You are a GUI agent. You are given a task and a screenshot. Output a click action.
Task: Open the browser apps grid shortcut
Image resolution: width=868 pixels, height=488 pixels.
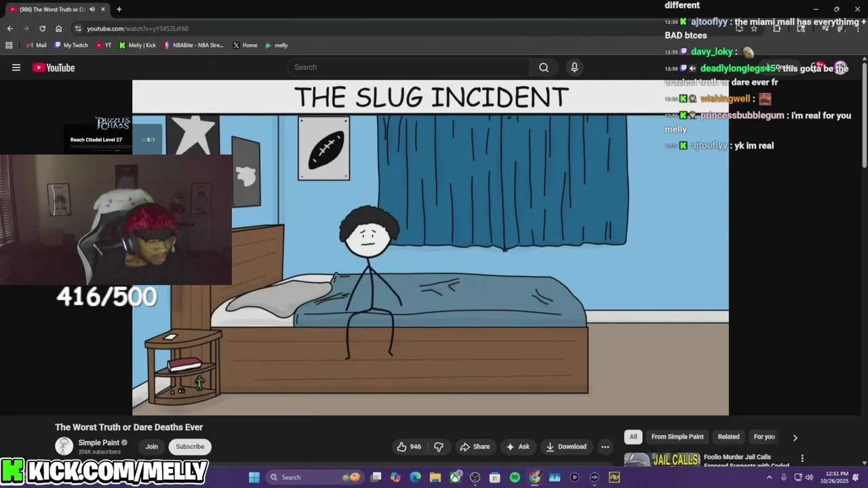(9, 45)
